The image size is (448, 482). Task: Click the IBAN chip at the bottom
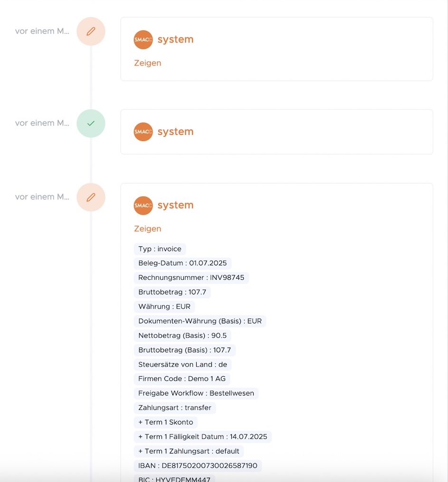coord(198,466)
